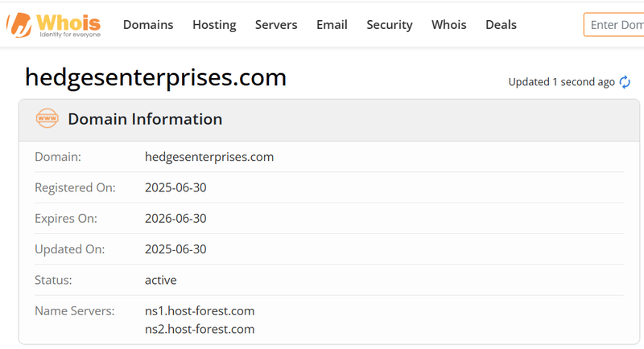
Task: Open the Security menu
Action: (x=390, y=25)
